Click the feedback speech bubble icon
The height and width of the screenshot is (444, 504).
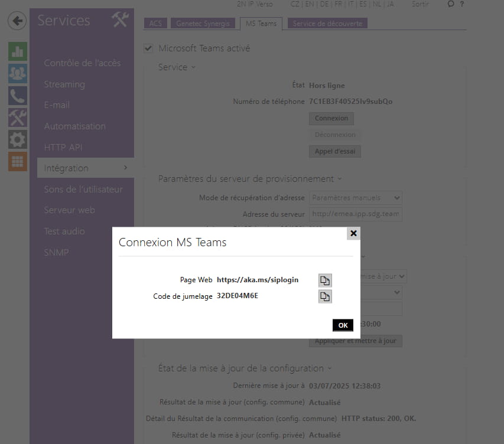click(451, 4)
